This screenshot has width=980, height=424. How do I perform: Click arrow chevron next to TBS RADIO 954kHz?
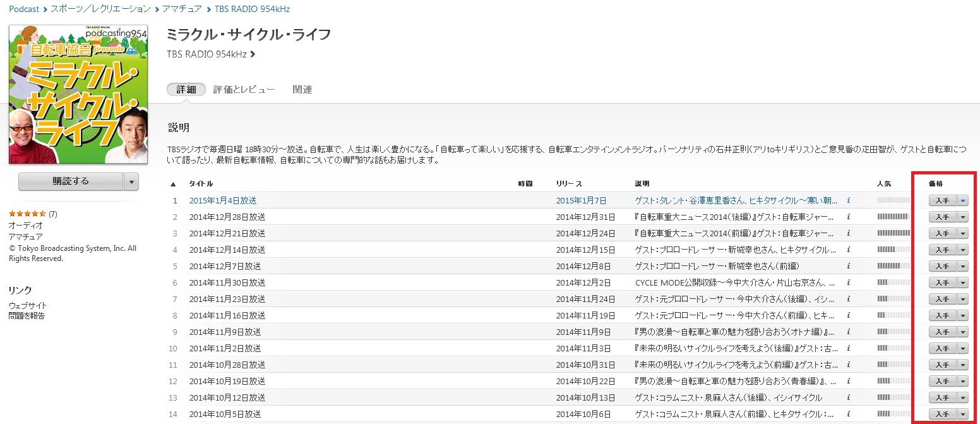point(253,55)
